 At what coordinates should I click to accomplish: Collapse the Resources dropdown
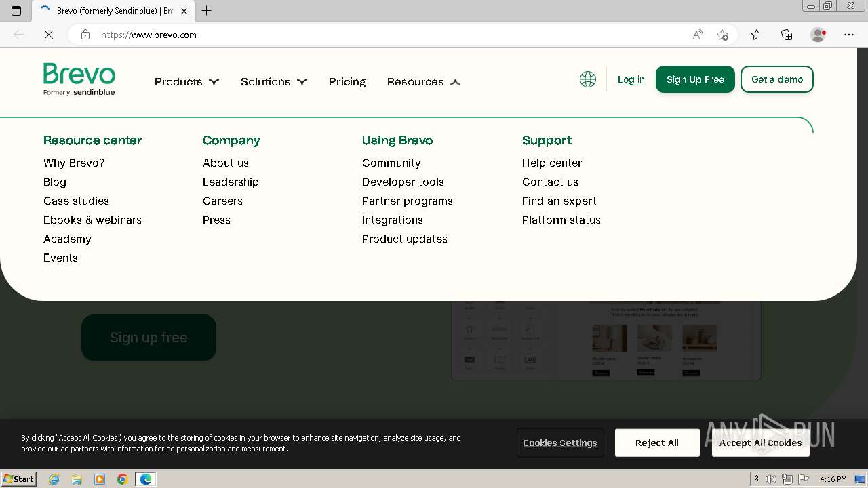[424, 81]
